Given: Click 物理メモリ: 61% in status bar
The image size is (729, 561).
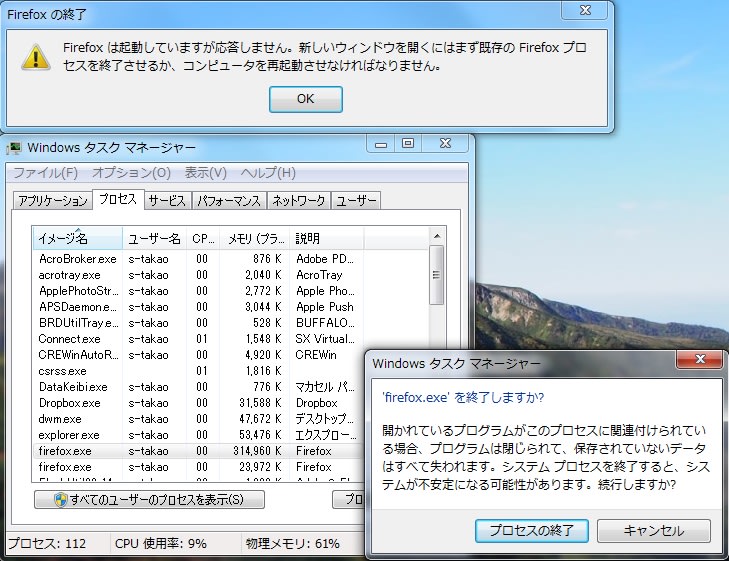Looking at the screenshot, I should (292, 543).
